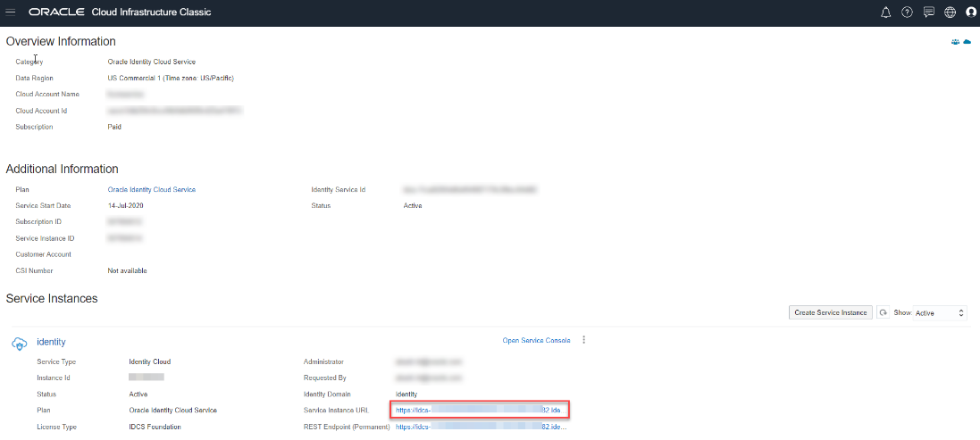Select the US Commercial 1 data region value

[x=171, y=78]
